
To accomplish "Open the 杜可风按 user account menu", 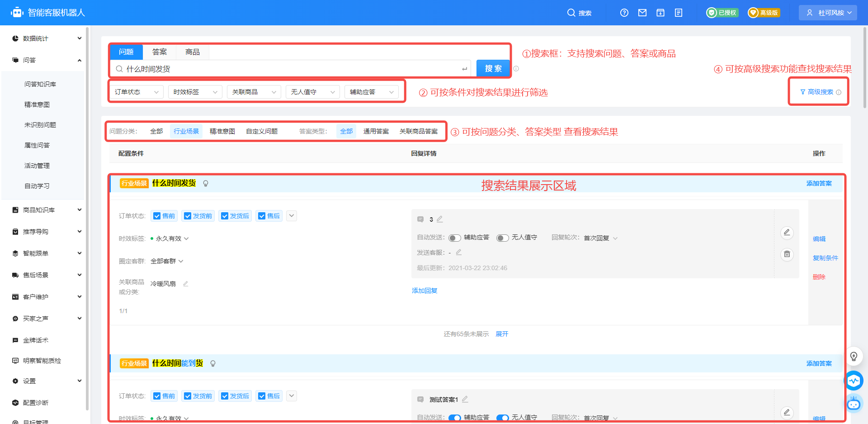I will (828, 13).
